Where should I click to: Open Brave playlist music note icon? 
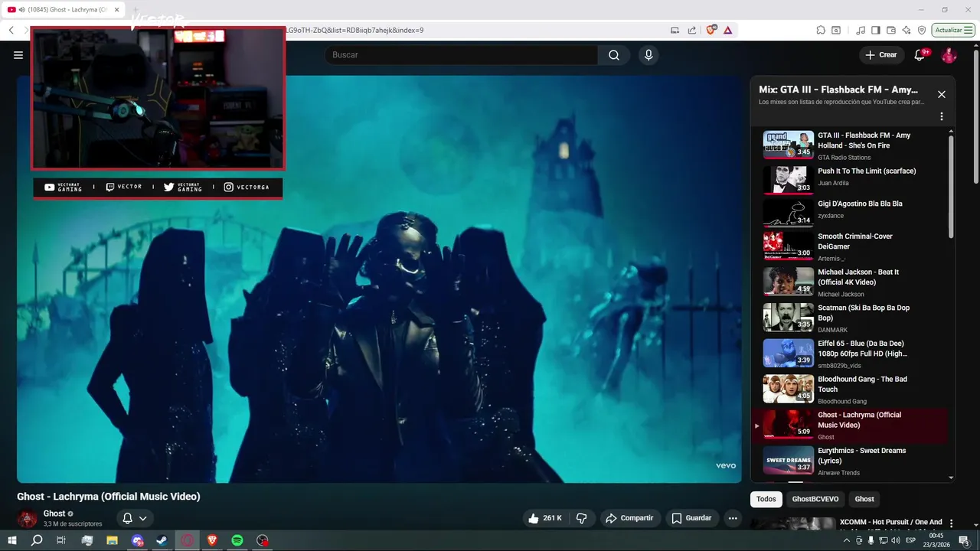point(861,30)
